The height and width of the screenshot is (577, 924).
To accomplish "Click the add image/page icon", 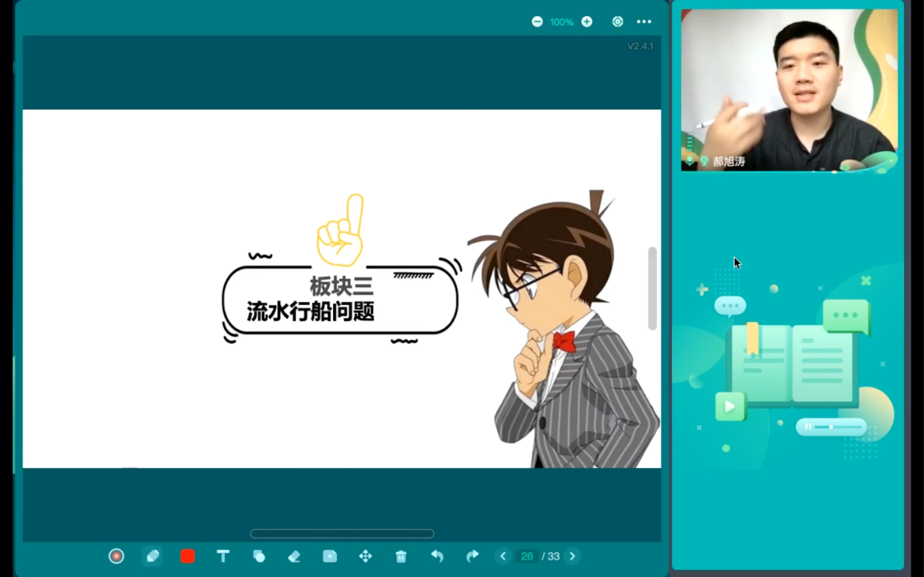I will click(x=329, y=556).
